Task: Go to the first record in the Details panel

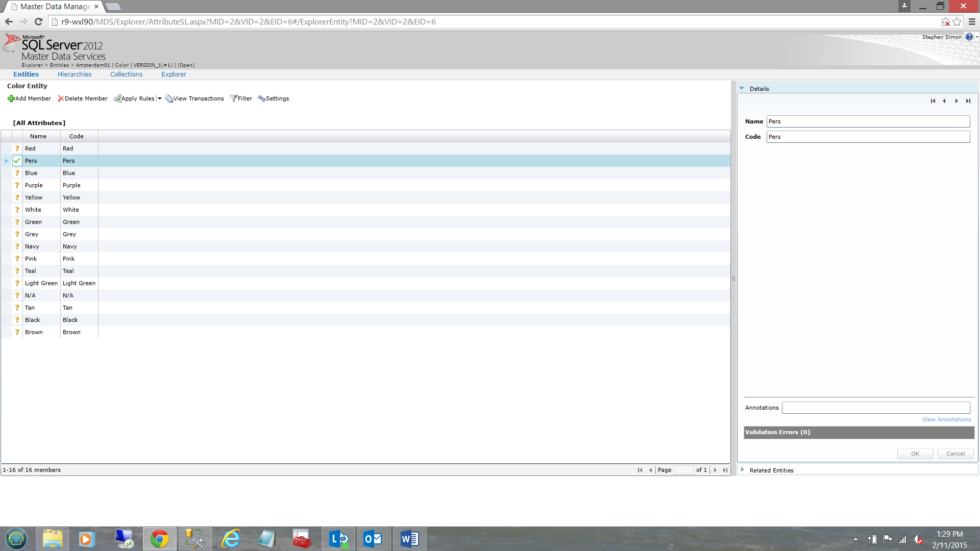Action: tap(933, 101)
